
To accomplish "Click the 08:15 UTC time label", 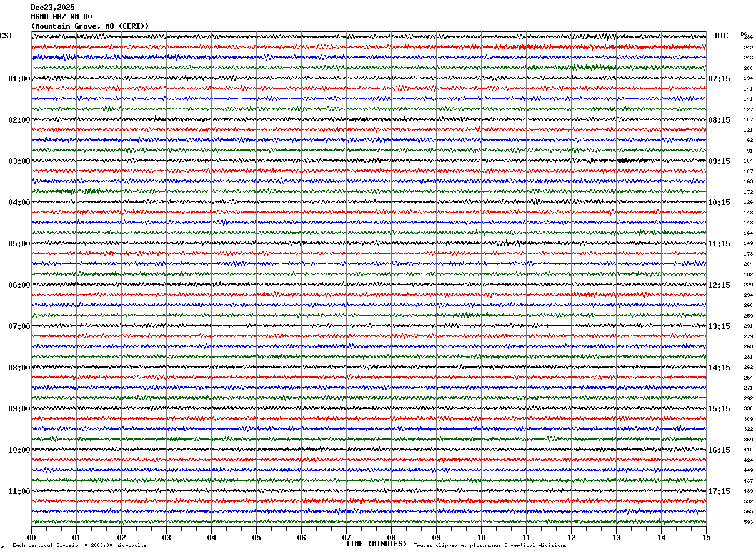I will [x=719, y=120].
